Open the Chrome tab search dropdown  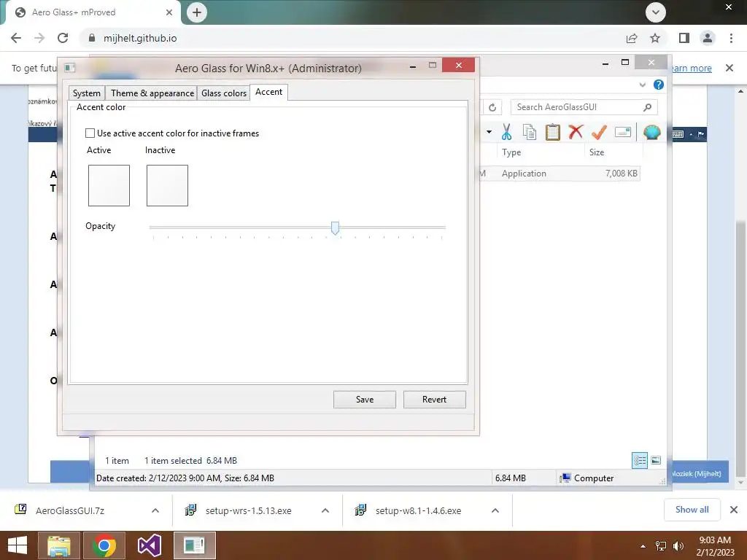[x=656, y=12]
